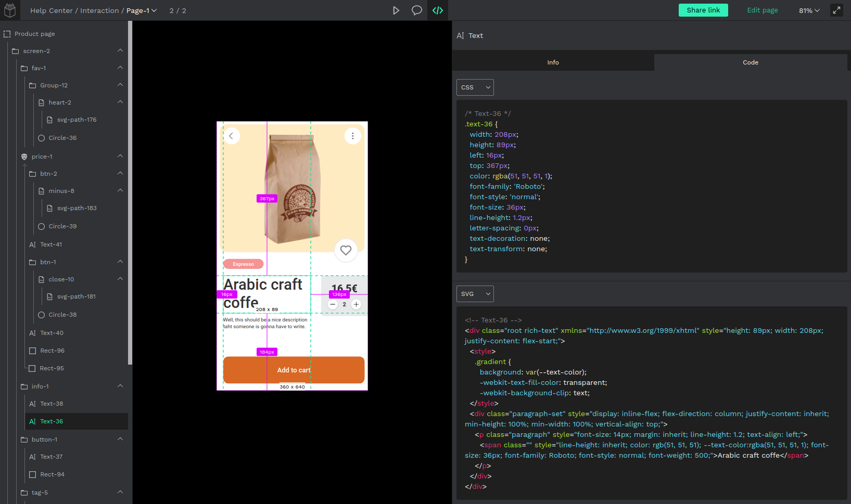The image size is (851, 504).
Task: Toggle the code inspect icon
Action: click(438, 10)
